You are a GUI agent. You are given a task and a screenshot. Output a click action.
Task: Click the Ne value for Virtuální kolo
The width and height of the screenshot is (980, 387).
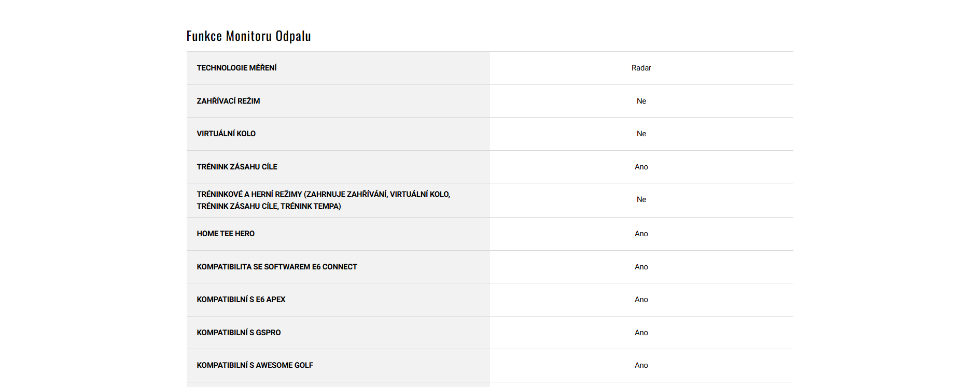(x=641, y=134)
